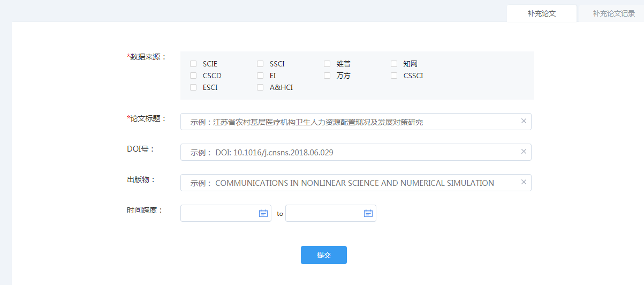Image resolution: width=644 pixels, height=285 pixels.
Task: Click the 时间跨度 label
Action: click(x=145, y=210)
